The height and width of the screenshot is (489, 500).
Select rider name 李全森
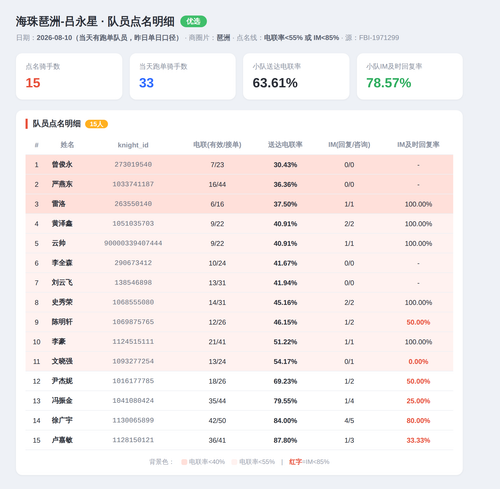(62, 263)
